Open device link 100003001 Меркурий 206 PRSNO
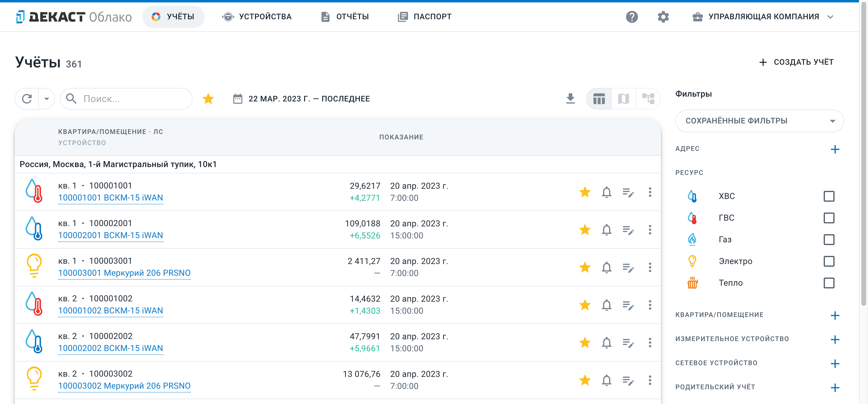The image size is (868, 404). (124, 273)
